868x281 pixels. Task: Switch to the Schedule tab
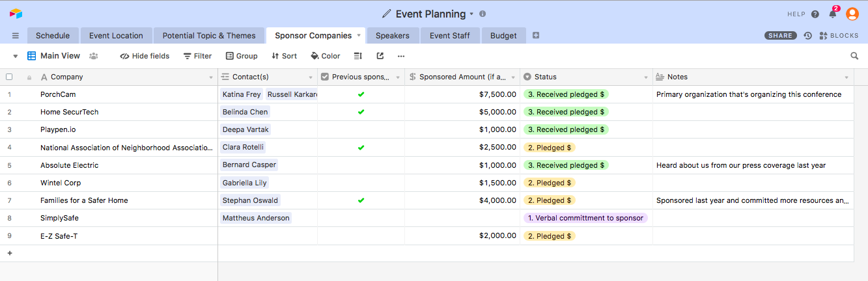[53, 36]
